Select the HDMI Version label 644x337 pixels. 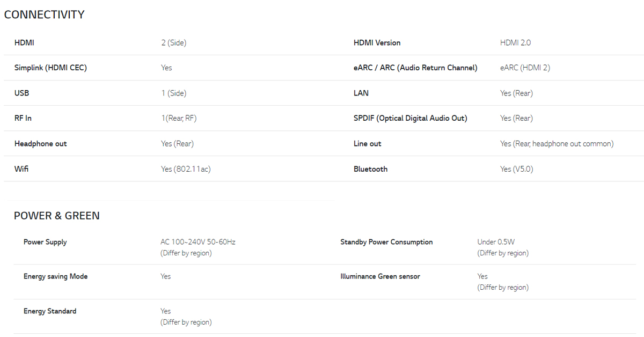click(x=377, y=43)
